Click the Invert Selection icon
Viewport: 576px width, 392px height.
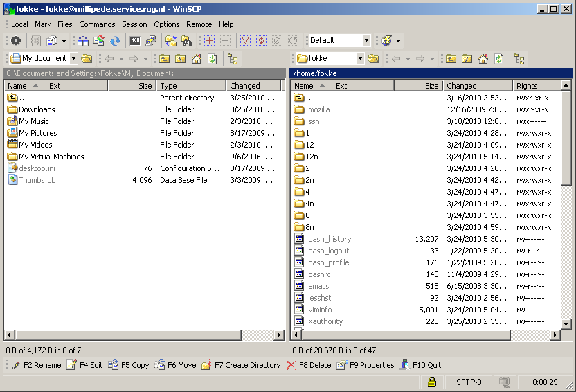point(261,40)
